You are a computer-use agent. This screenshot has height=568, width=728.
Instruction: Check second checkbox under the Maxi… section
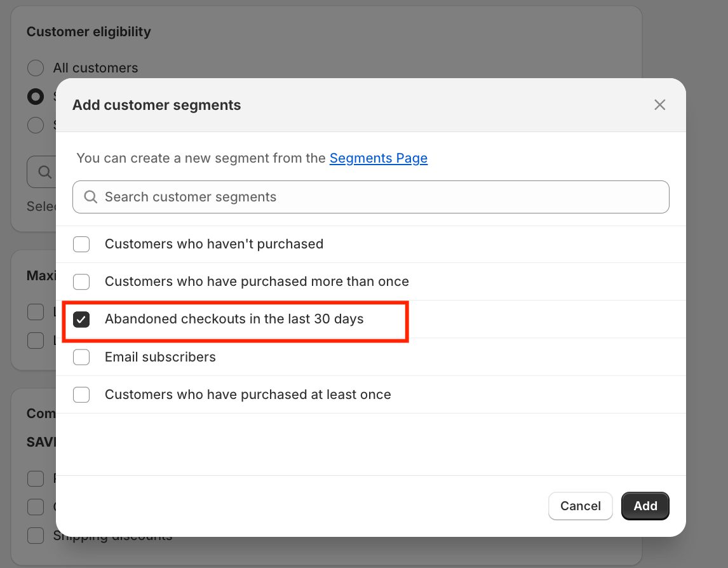pyautogui.click(x=36, y=341)
